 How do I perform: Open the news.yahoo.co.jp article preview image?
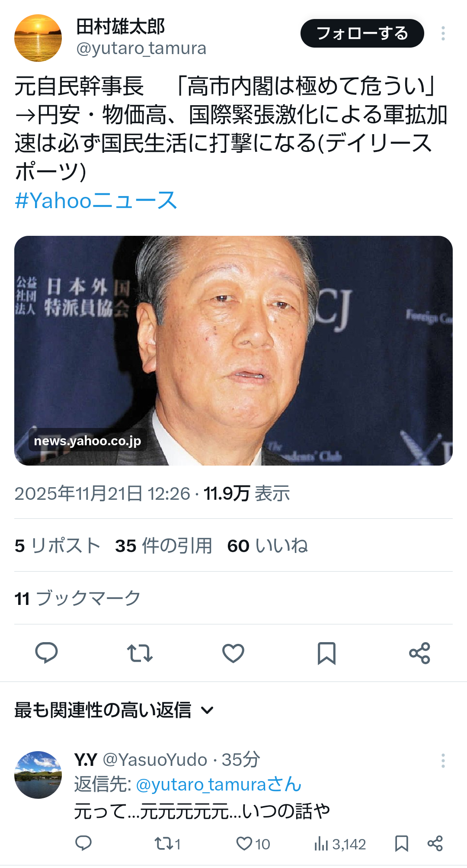coord(233,350)
